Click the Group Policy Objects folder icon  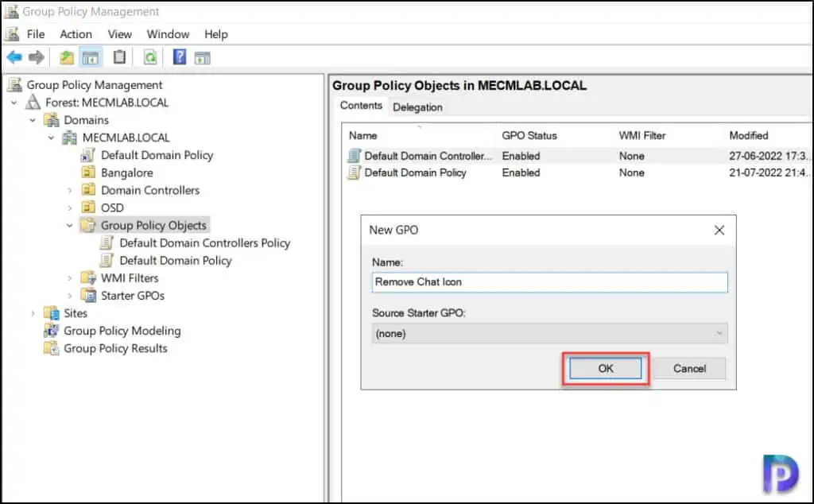click(88, 225)
